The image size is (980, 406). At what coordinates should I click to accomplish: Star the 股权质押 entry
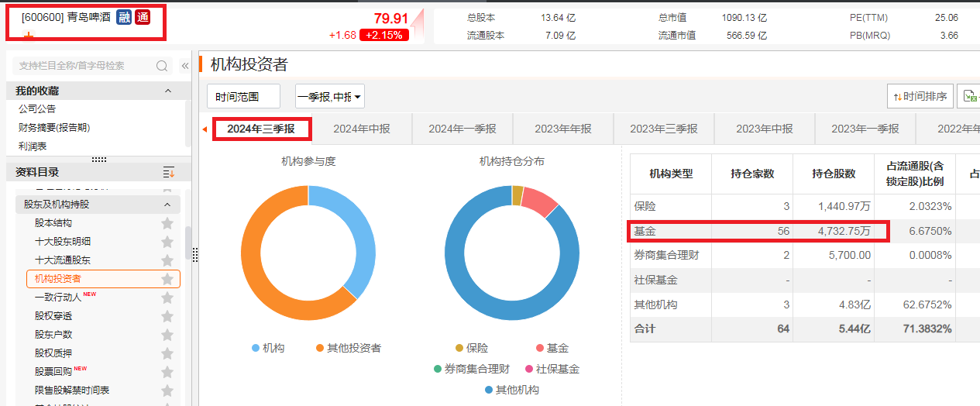[x=167, y=353]
